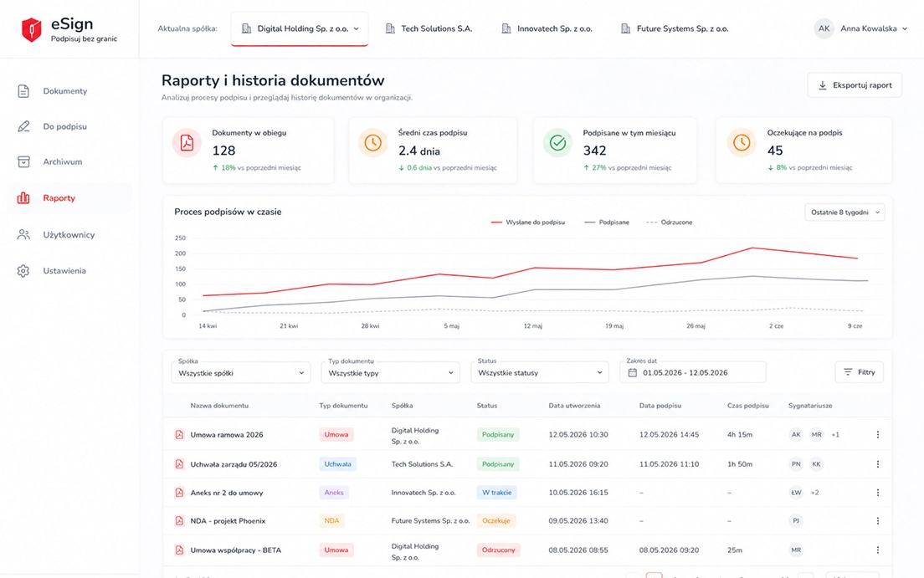Expand Digital Holding Sp. z o.o. company dropdown

[300, 28]
